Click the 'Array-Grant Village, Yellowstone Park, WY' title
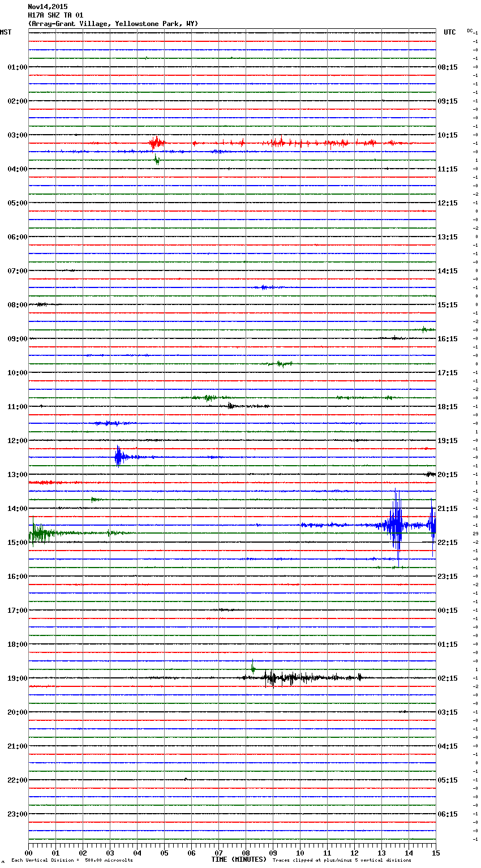The height and width of the screenshot is (868, 481). click(113, 24)
